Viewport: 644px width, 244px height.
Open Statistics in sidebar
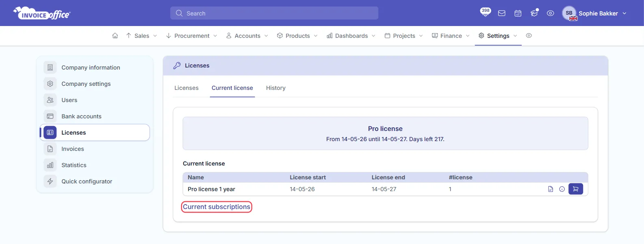(74, 165)
